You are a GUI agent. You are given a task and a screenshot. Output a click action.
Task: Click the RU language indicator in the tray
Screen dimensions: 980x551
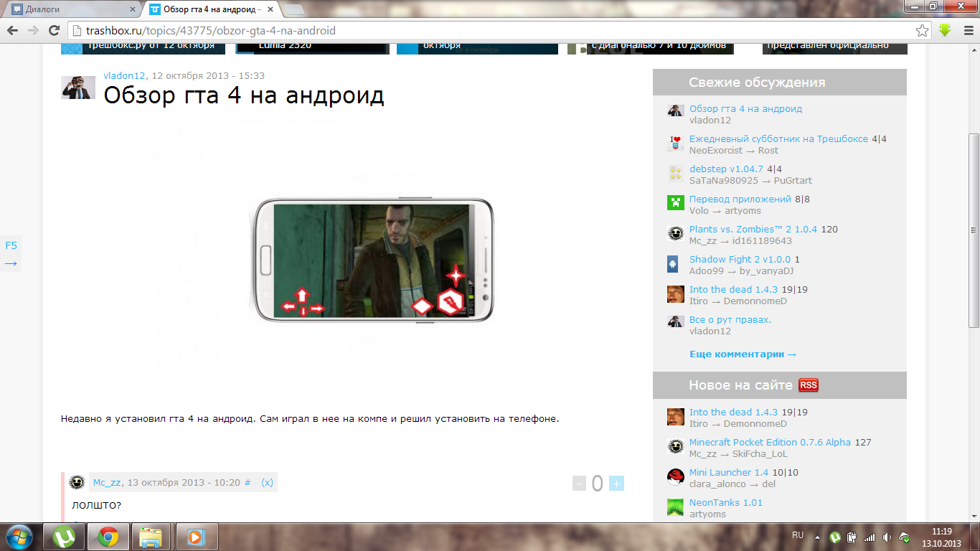pos(798,535)
